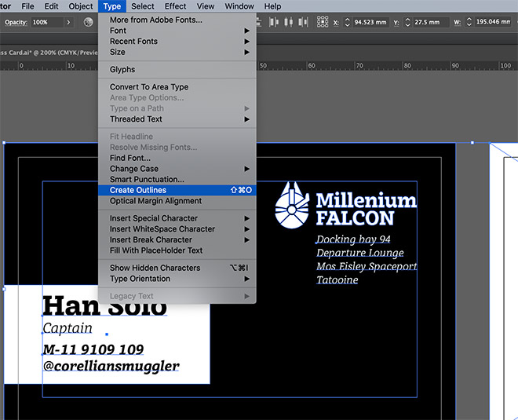Expand the Opacity slider arrow
The image size is (518, 420).
tap(68, 23)
